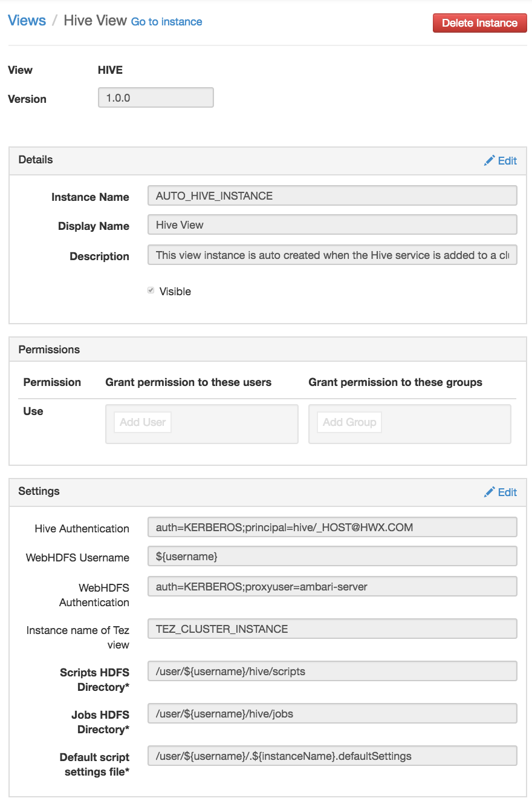The width and height of the screenshot is (532, 801).
Task: Edit the Details section via pencil icon
Action: pos(501,160)
